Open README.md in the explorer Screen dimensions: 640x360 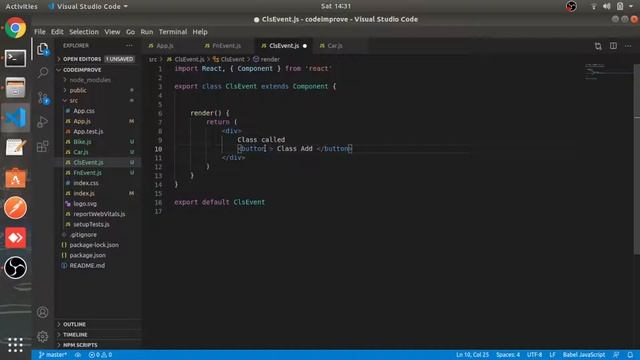(98, 265)
